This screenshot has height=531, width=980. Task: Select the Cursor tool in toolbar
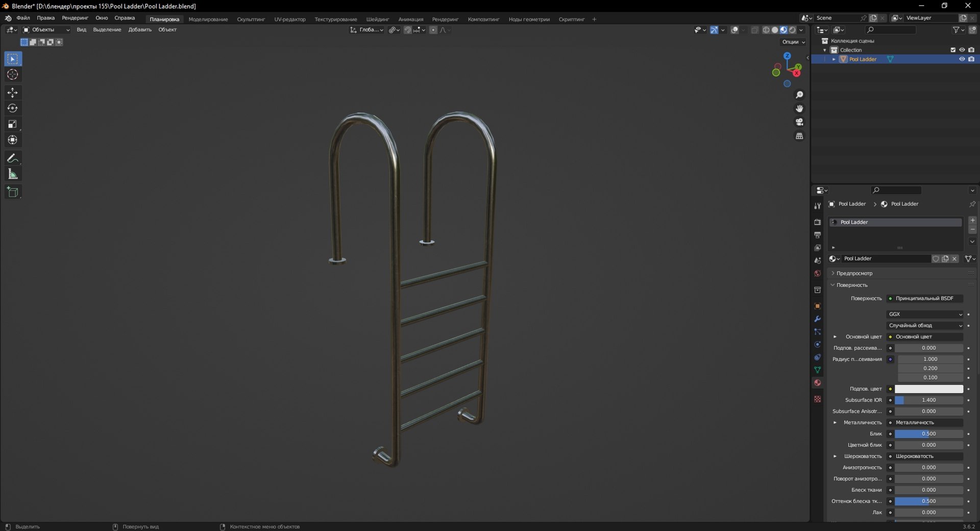[13, 75]
